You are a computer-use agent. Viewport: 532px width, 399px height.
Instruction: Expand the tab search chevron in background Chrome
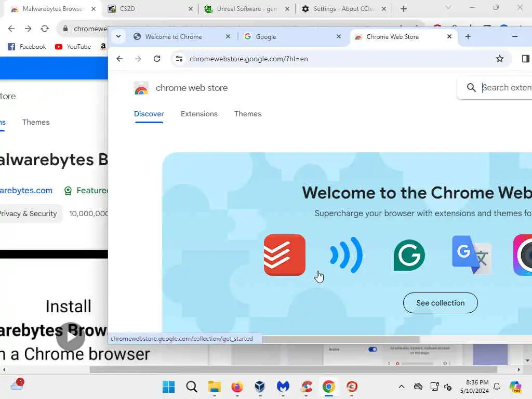click(x=448, y=7)
